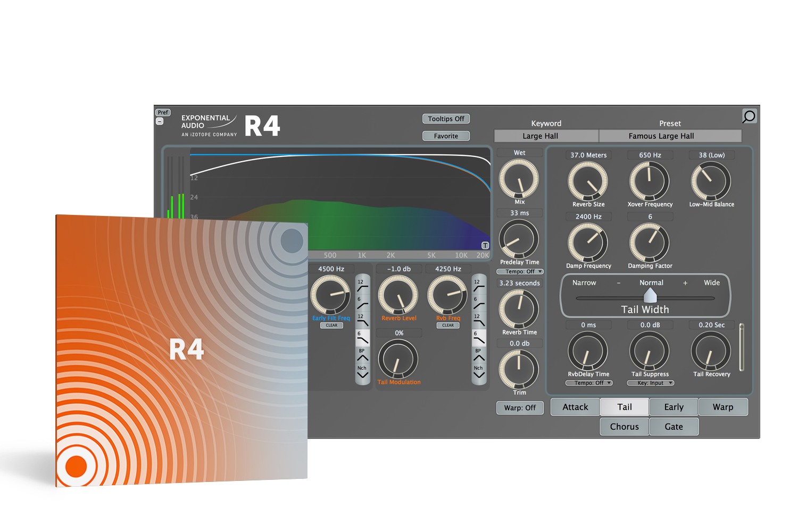Toggle the Warp: Off button
798x532 pixels.
520,408
